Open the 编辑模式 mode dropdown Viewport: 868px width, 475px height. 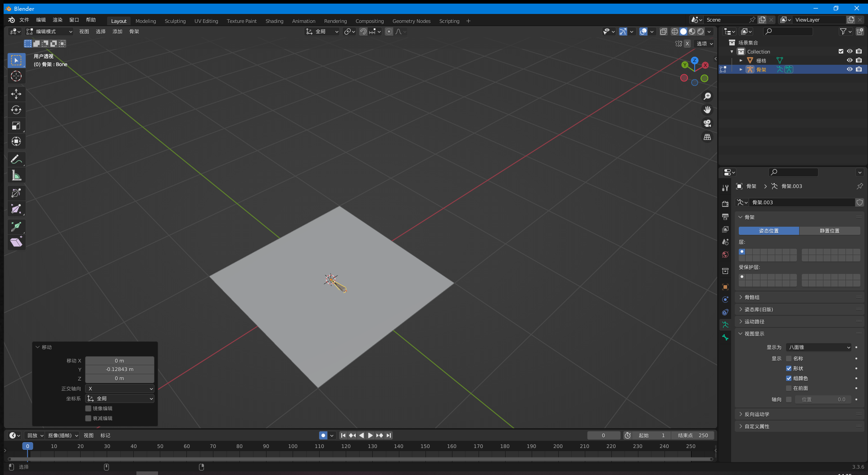point(49,31)
